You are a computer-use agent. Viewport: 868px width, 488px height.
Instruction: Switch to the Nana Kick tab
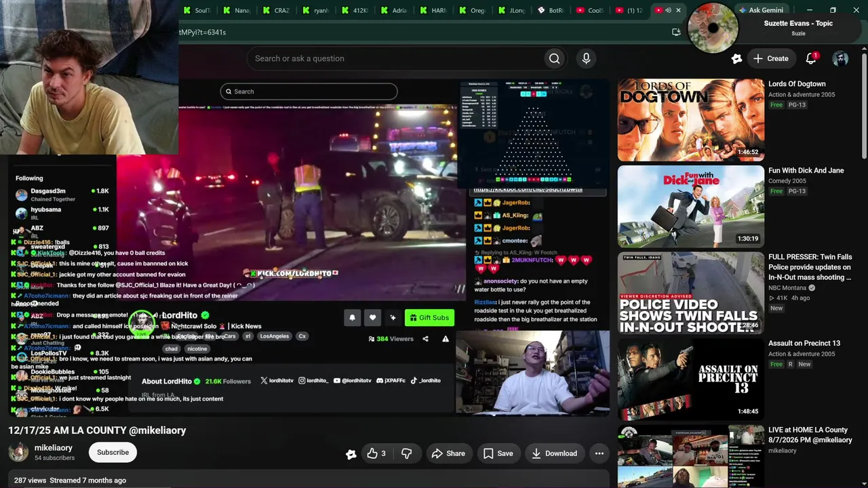pos(236,10)
